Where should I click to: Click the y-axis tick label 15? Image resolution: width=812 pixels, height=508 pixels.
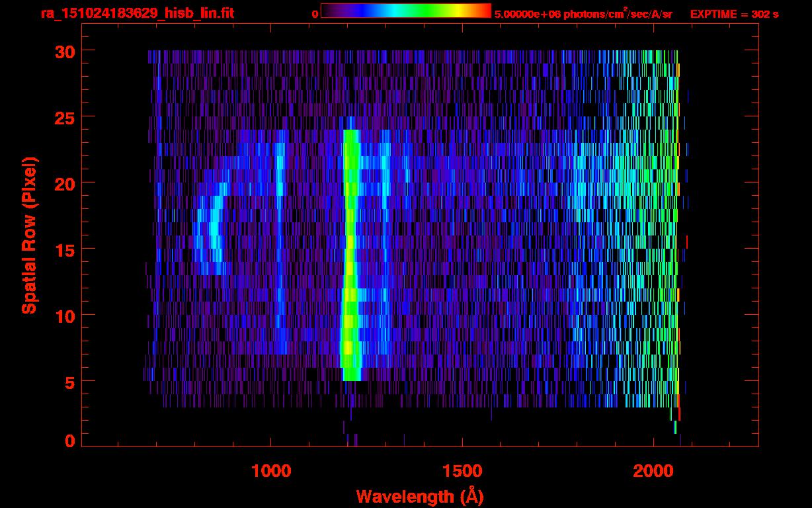pyautogui.click(x=65, y=249)
